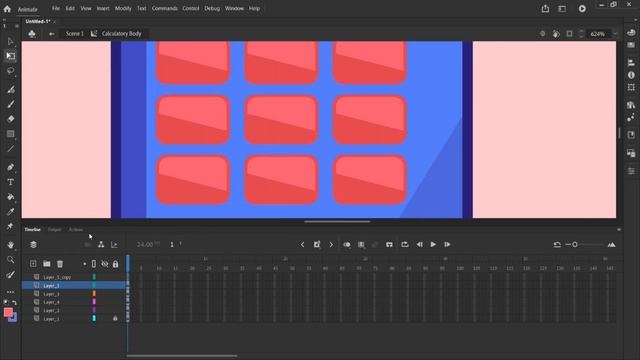Play the timeline animation
This screenshot has width=640, height=360.
coord(433,244)
